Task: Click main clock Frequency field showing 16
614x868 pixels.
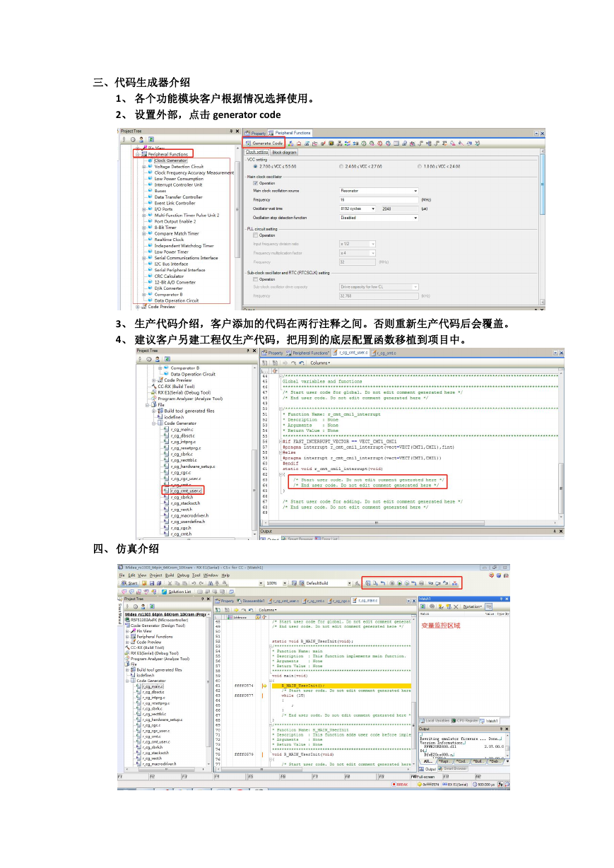Action: (x=379, y=200)
